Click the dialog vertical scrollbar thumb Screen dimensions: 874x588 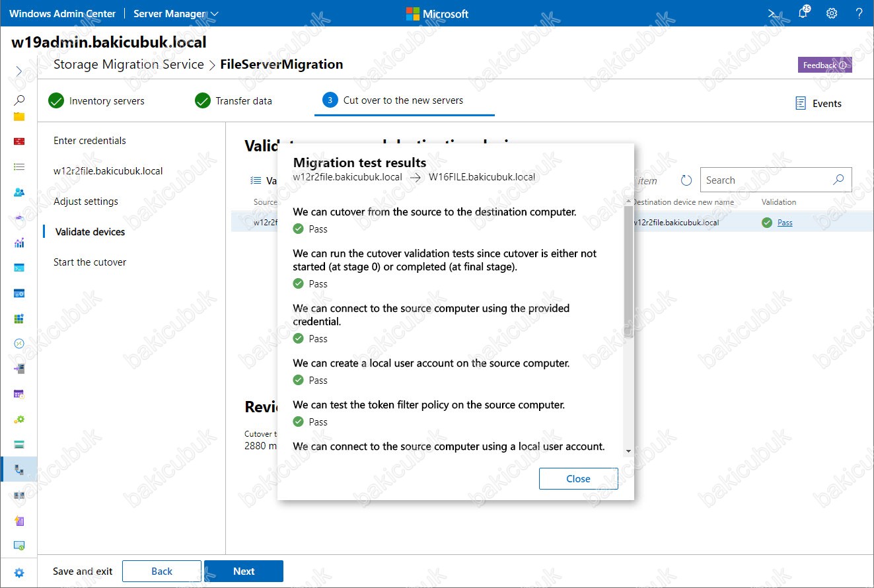(628, 272)
